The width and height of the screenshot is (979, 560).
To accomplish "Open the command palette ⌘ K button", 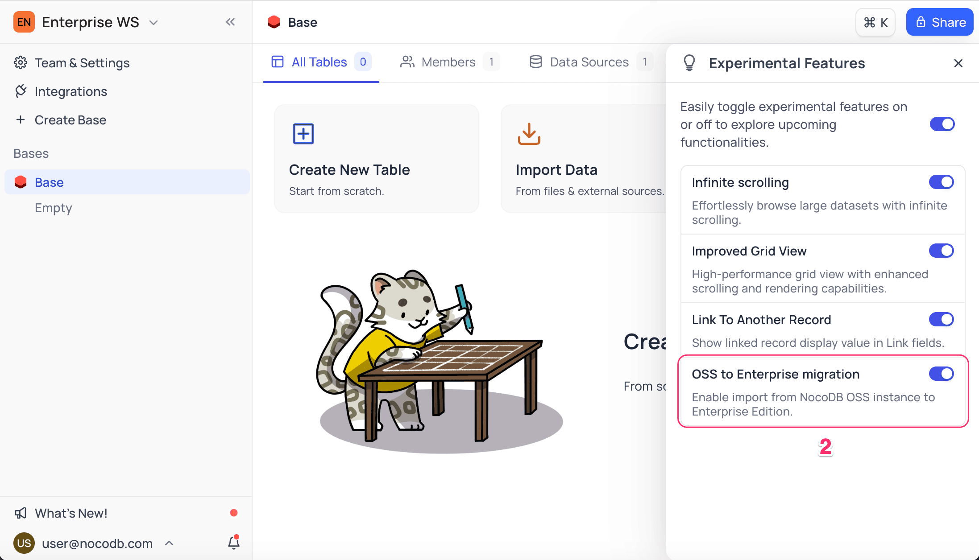I will click(x=875, y=22).
